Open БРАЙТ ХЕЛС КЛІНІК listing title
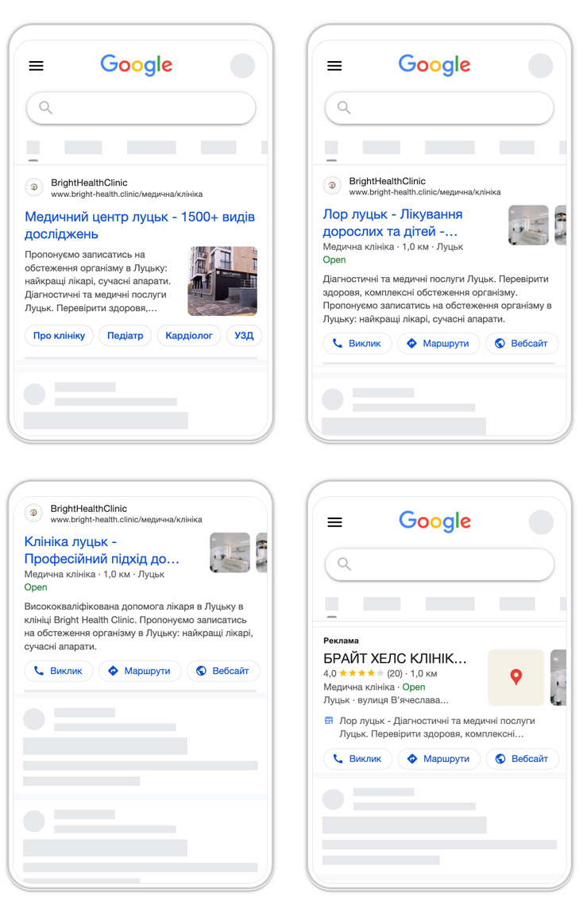The image size is (583, 924). pos(395,658)
